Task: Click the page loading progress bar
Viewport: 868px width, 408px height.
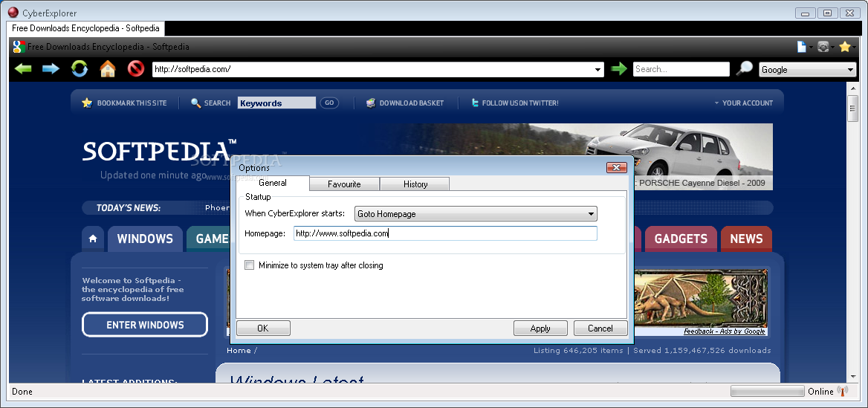Action: pos(767,392)
